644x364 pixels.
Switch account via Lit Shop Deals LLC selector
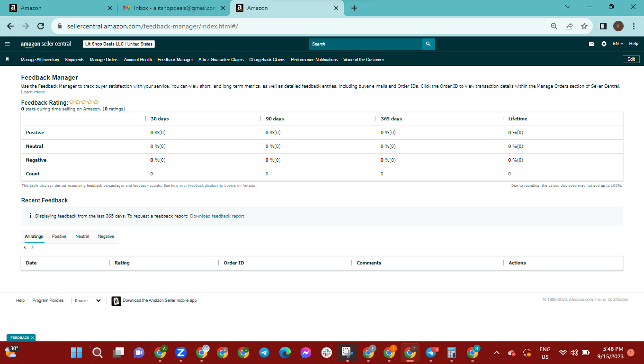tap(119, 44)
